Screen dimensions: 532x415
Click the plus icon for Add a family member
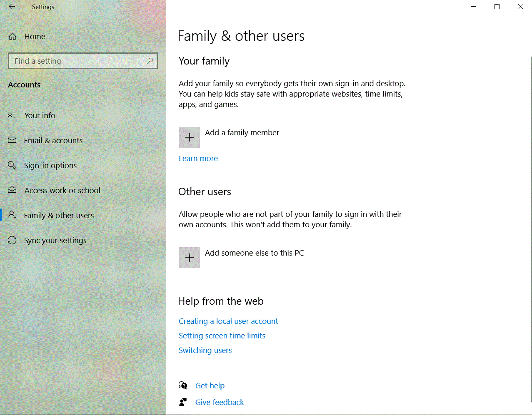click(190, 137)
